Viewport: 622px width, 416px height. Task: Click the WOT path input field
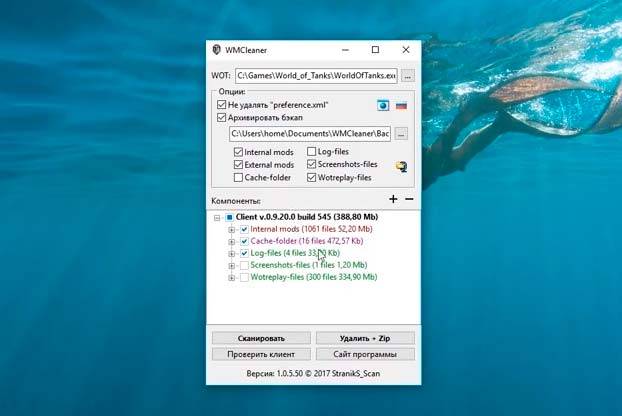(x=316, y=75)
